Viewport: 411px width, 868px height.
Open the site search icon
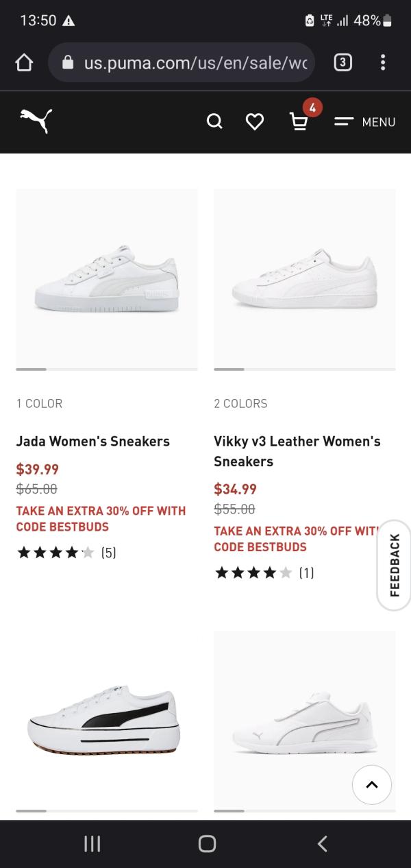[214, 121]
